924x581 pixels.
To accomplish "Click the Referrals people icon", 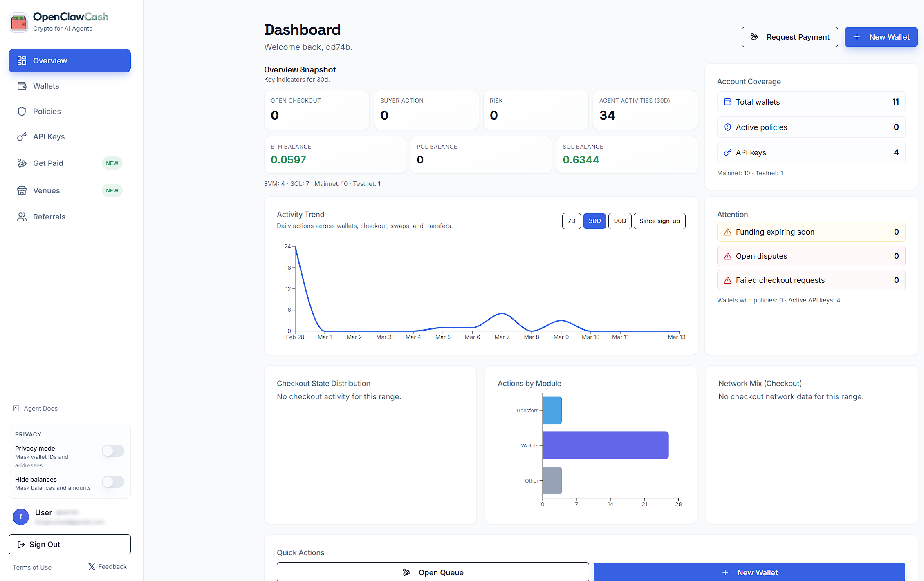I will 22,217.
